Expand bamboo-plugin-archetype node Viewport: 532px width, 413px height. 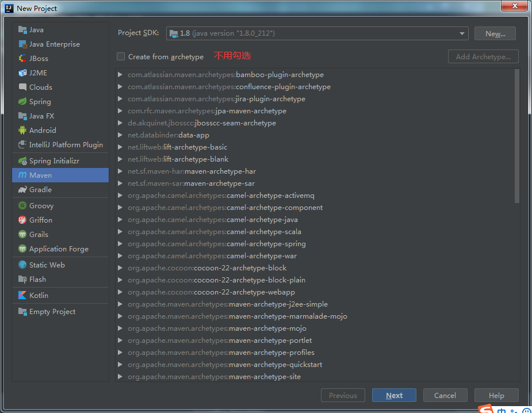tap(120, 74)
